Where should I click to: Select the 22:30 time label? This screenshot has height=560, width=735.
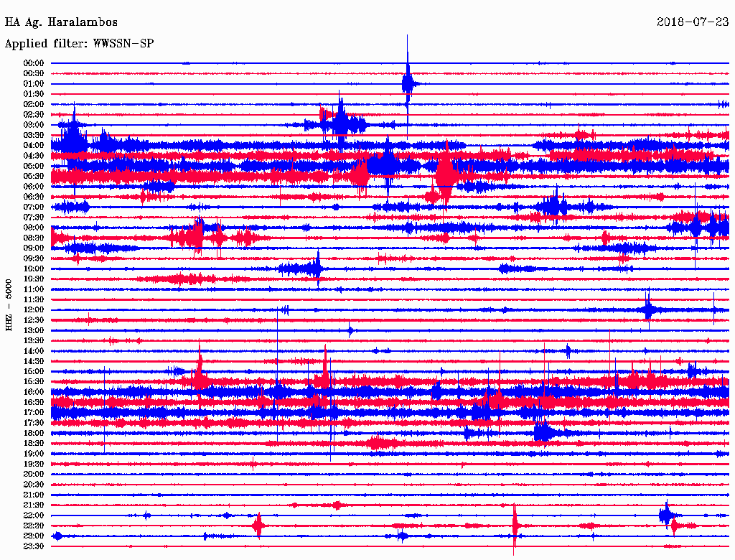[x=34, y=526]
